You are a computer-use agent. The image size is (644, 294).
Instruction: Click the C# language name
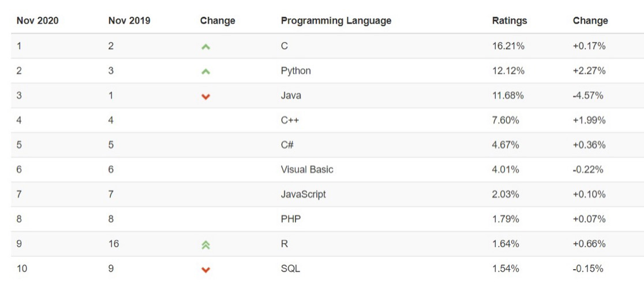[287, 145]
